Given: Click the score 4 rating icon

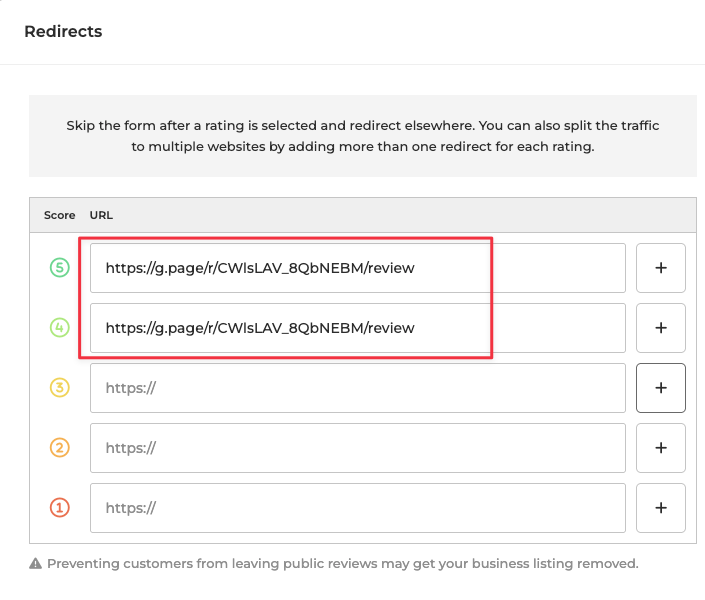Looking at the screenshot, I should point(59,328).
